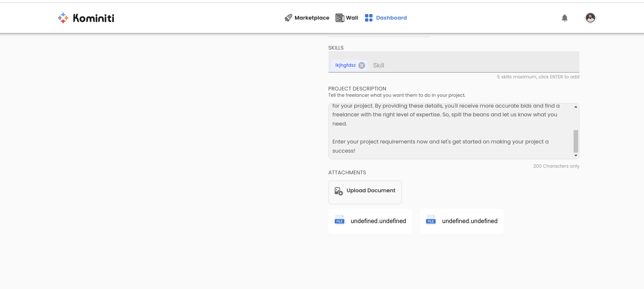
Task: Open the user profile avatar menu
Action: [x=590, y=18]
